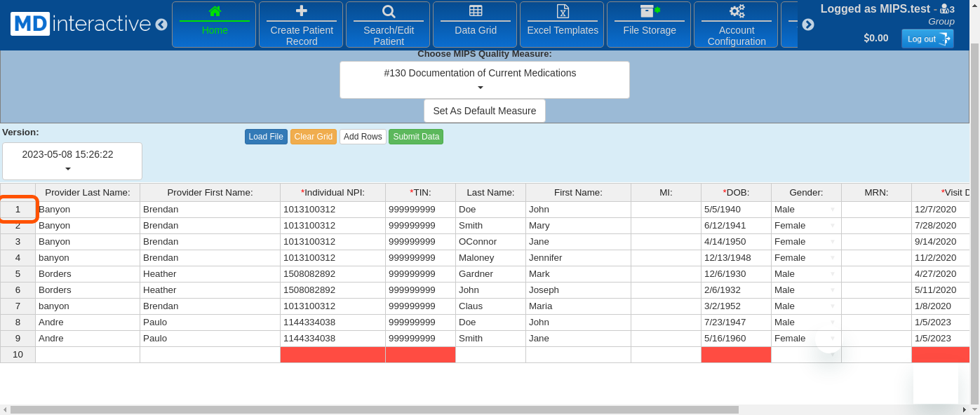980x415 pixels.
Task: Click the Data Grid table icon
Action: 475,11
